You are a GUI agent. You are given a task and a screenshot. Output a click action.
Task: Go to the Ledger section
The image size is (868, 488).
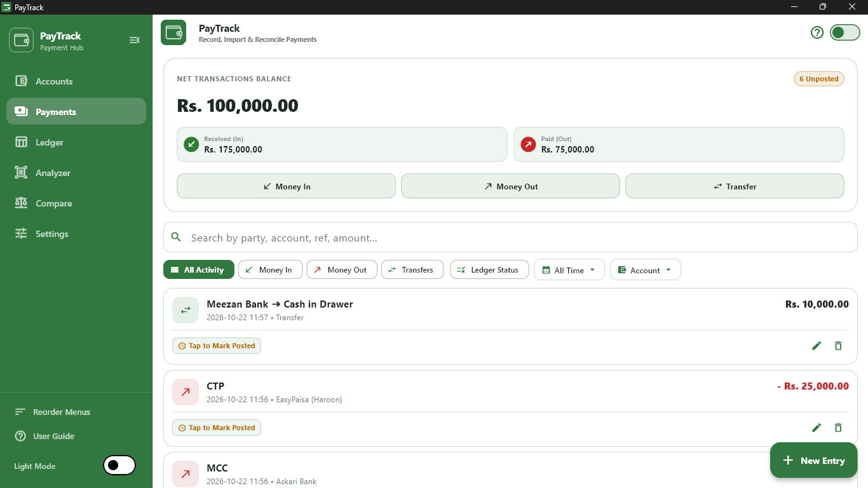(x=76, y=142)
